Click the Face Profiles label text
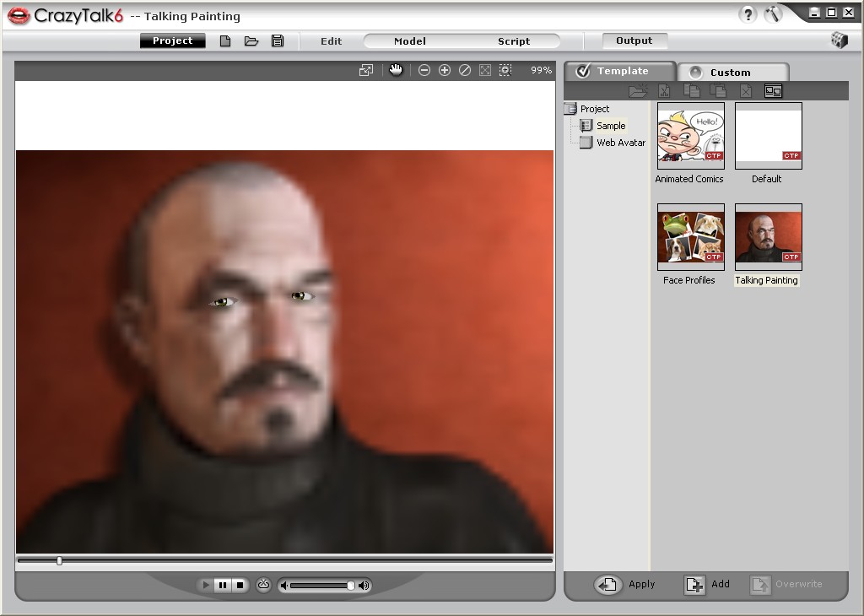The width and height of the screenshot is (864, 616). (688, 280)
